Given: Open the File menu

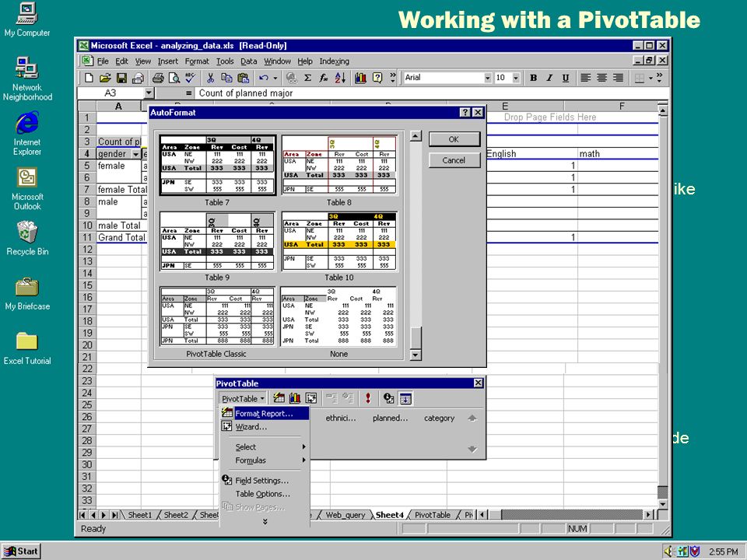Looking at the screenshot, I should [103, 61].
